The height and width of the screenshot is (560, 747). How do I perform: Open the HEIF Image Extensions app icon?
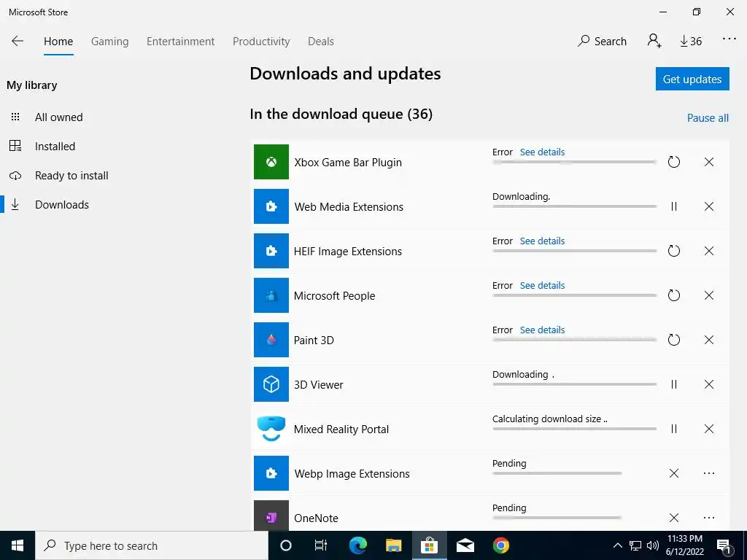tap(271, 251)
